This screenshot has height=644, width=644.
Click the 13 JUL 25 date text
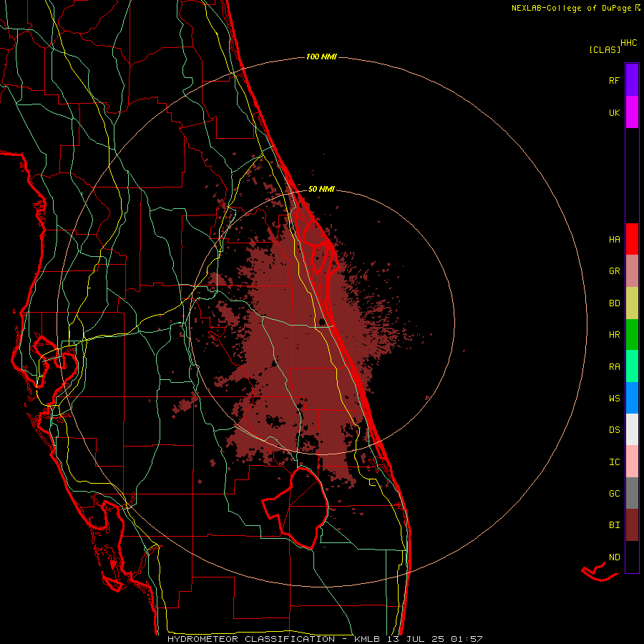click(x=416, y=639)
